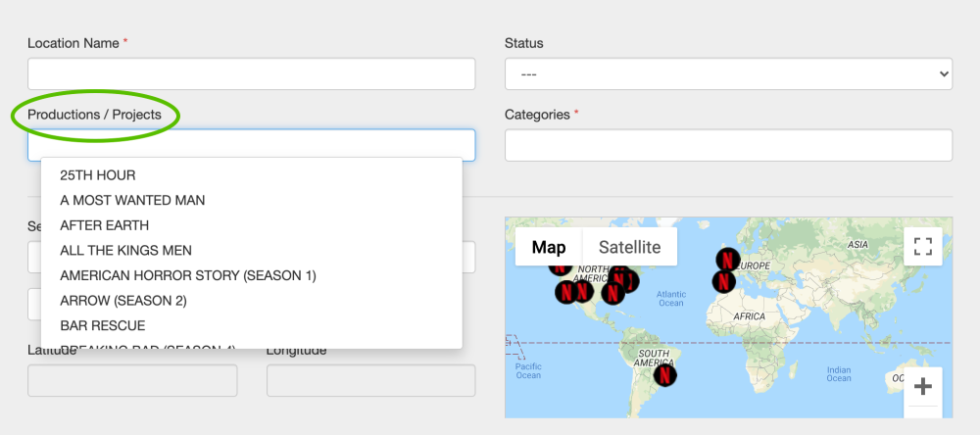Click the Productions / Projects search field
980x435 pixels.
(251, 145)
